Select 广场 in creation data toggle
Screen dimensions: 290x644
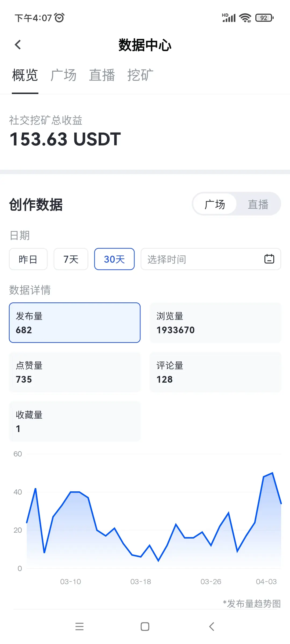[x=215, y=204]
